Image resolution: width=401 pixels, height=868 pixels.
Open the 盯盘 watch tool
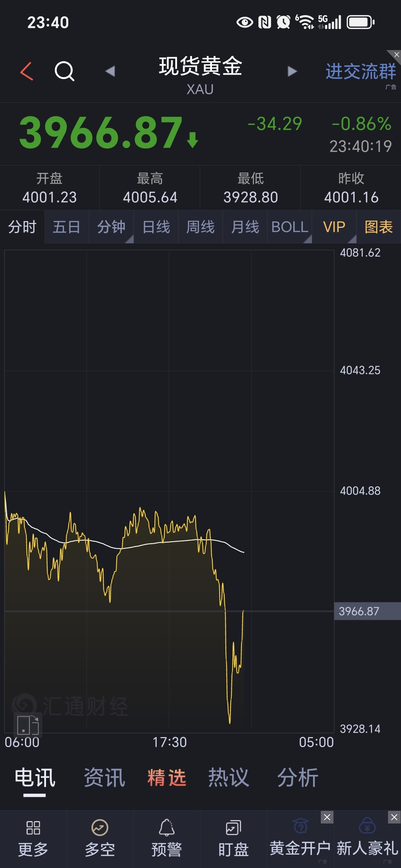click(x=234, y=839)
